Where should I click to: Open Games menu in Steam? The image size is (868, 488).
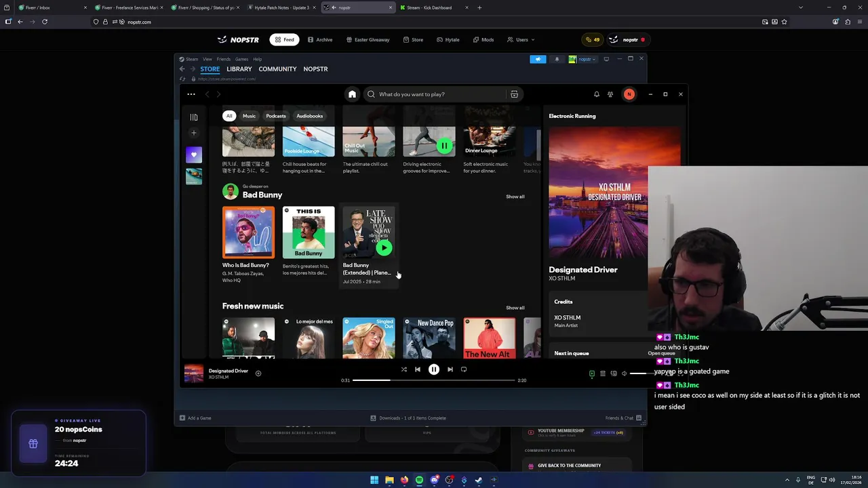coord(241,59)
